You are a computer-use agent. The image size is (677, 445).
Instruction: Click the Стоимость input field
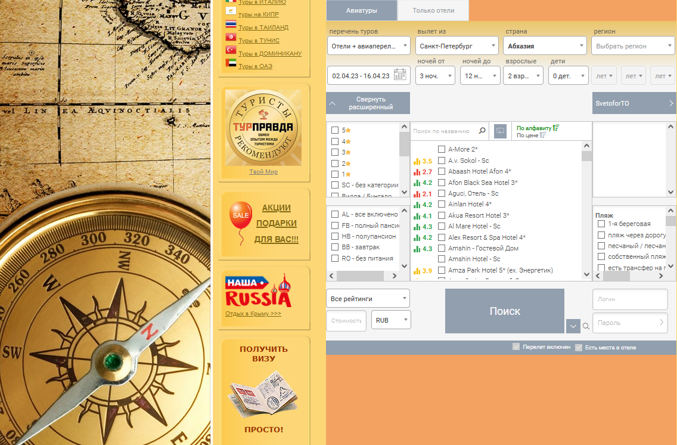(346, 320)
